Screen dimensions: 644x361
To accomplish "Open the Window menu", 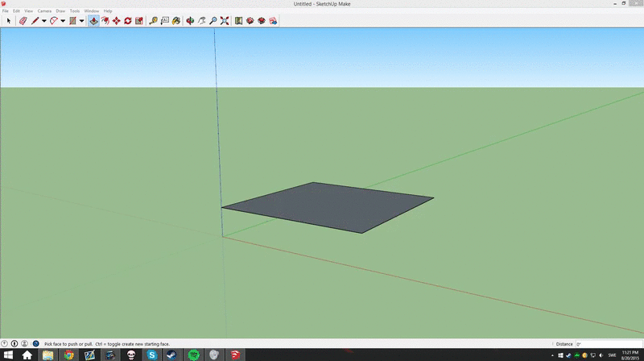I will point(92,11).
